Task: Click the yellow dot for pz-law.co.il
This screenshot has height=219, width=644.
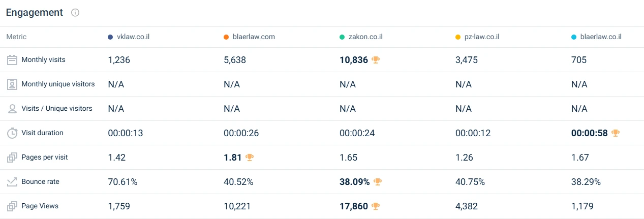Action: 458,37
